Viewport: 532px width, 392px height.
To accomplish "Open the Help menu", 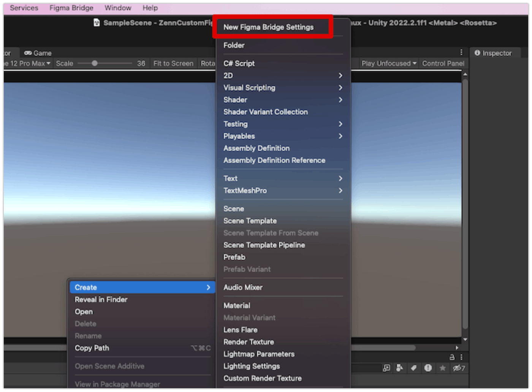I will [x=150, y=8].
